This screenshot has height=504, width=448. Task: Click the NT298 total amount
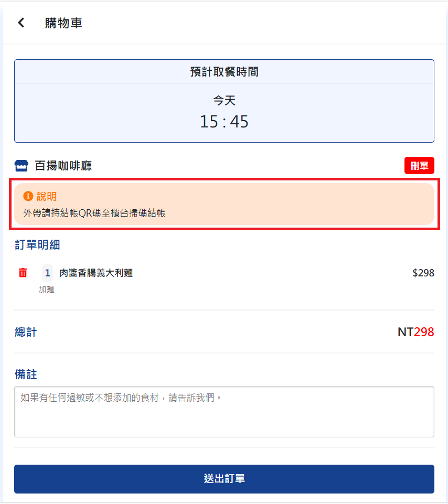pyautogui.click(x=415, y=332)
